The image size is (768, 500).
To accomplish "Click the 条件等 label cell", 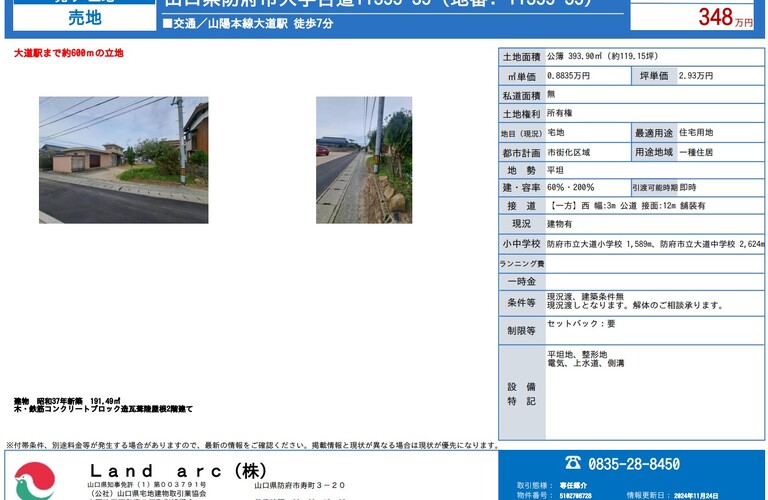I will pyautogui.click(x=522, y=303).
